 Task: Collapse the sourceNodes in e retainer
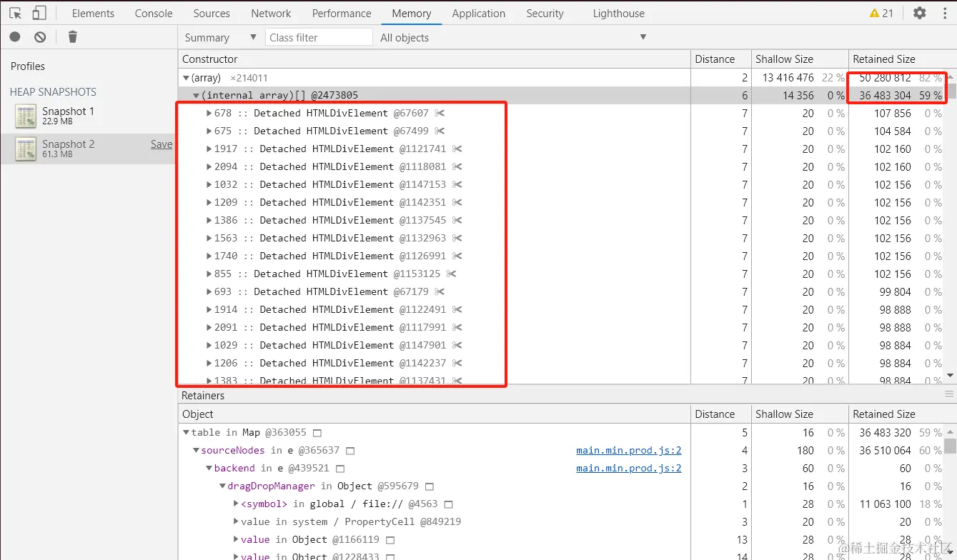pyautogui.click(x=197, y=451)
